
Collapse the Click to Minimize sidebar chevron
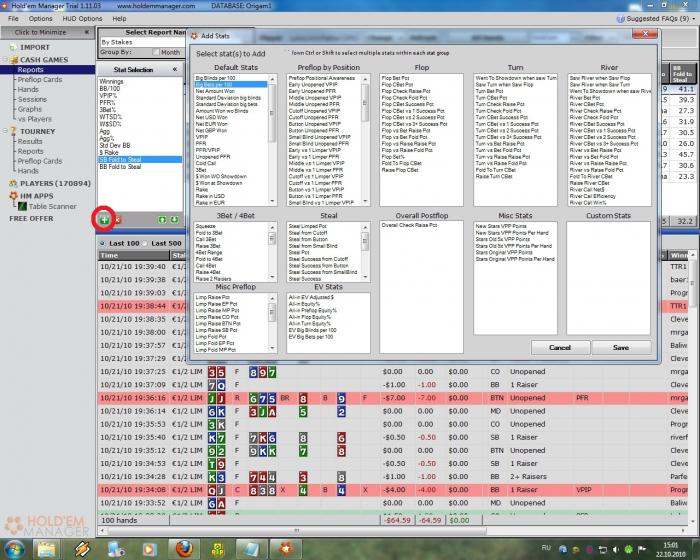[87, 32]
